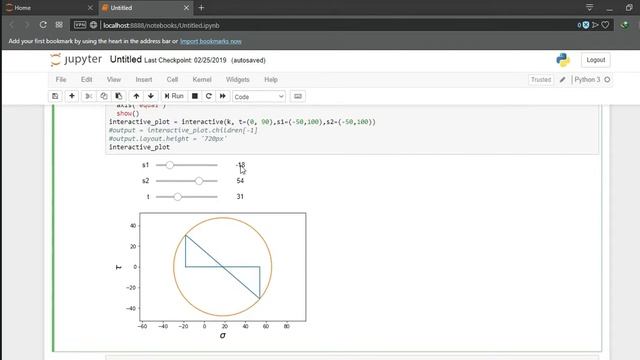Viewport: 640px width, 360px height.
Task: Open the Edit menu
Action: coord(87,80)
